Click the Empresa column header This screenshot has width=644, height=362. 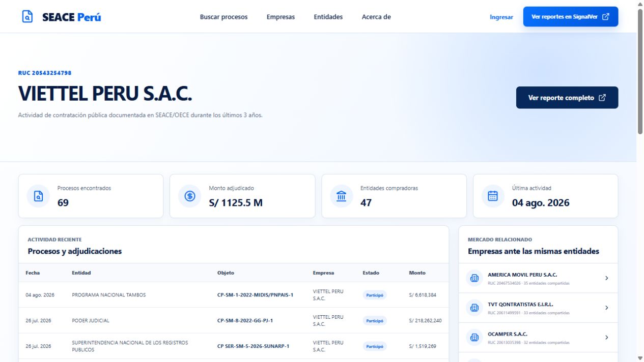tap(324, 273)
